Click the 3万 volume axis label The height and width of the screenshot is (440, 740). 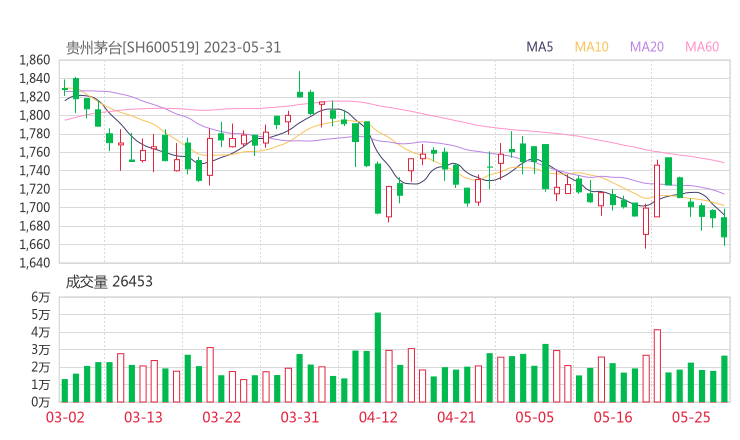tap(41, 350)
